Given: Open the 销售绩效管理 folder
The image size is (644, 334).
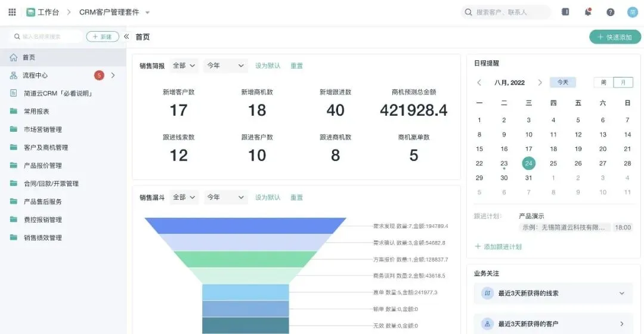Looking at the screenshot, I should pos(63,238).
